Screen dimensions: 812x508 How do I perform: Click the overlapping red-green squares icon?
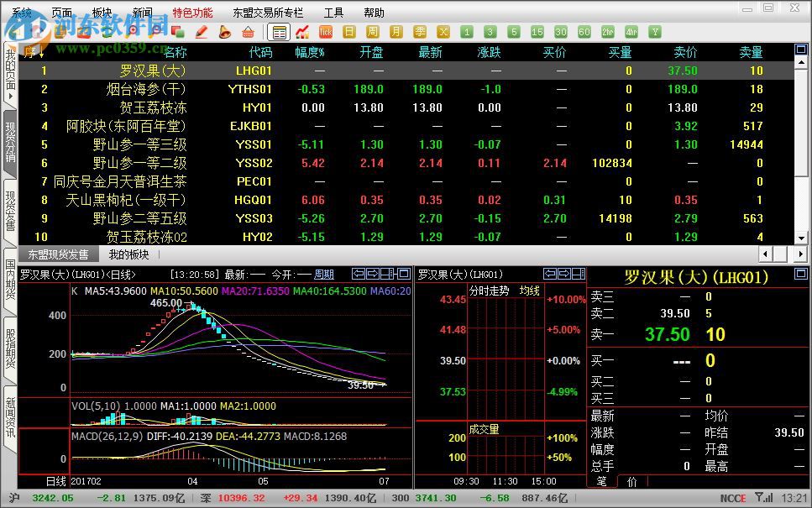(178, 32)
